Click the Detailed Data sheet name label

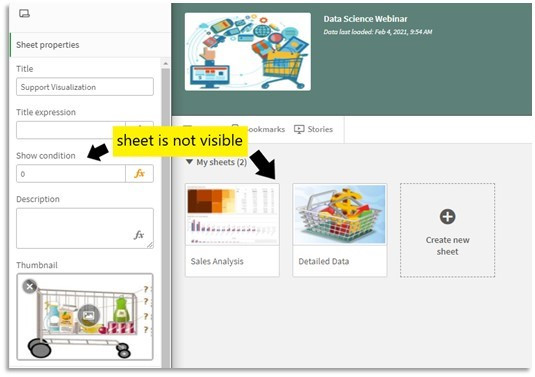click(323, 261)
